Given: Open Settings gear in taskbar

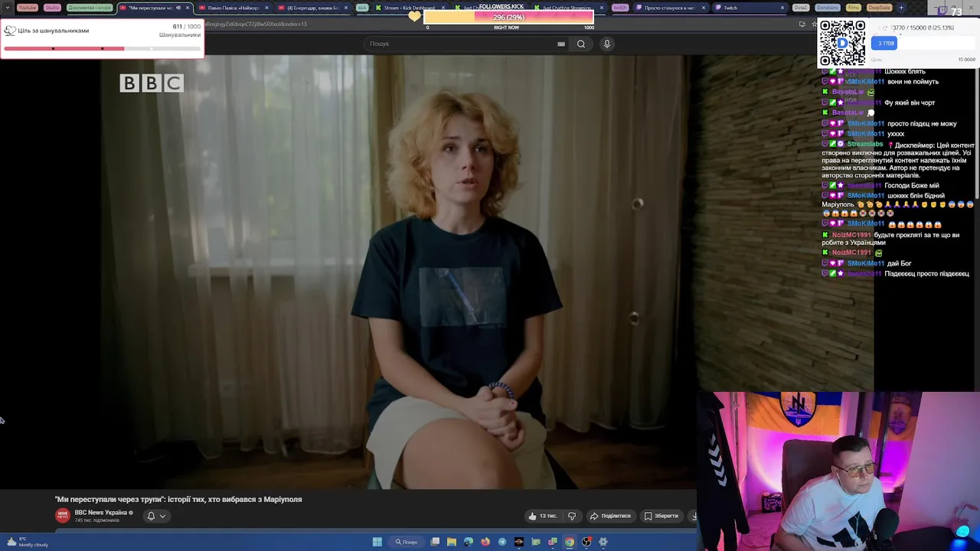Looking at the screenshot, I should click(x=603, y=542).
